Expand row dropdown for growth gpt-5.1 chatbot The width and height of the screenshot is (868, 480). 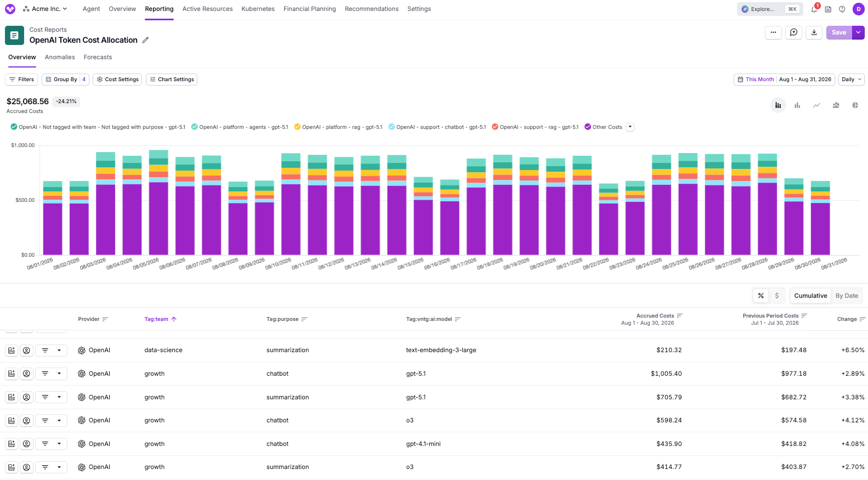(x=59, y=374)
